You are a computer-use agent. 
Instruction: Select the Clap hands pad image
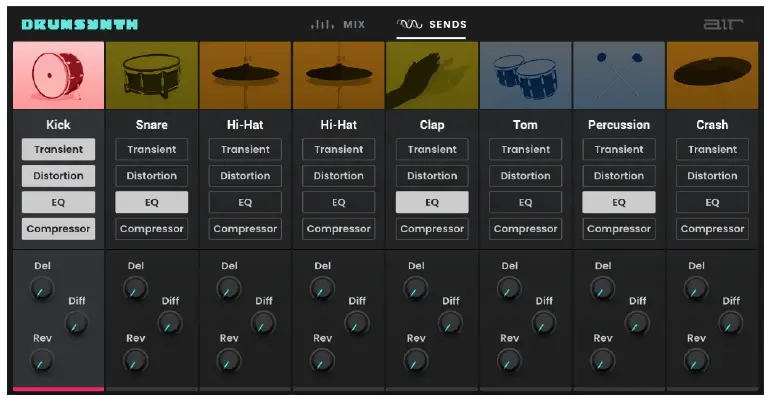(432, 75)
